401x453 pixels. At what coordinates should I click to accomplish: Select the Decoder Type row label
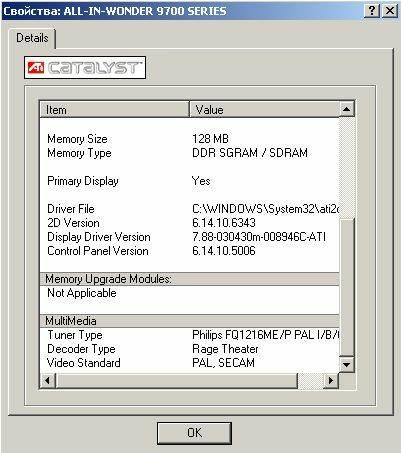[x=81, y=349]
